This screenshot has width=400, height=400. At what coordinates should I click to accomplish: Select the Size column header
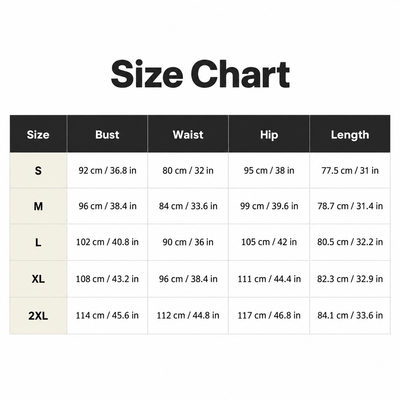(x=38, y=134)
